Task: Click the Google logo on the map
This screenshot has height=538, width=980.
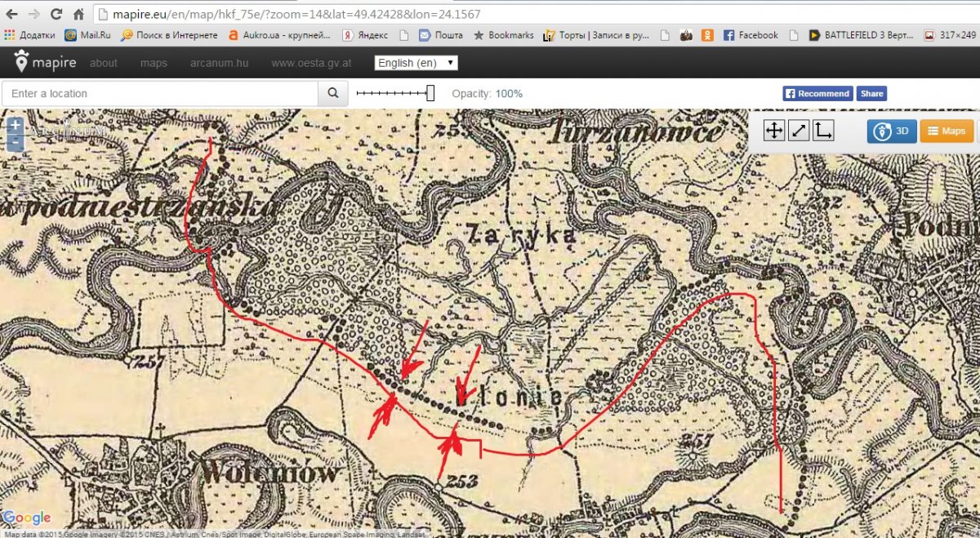Action: (27, 518)
